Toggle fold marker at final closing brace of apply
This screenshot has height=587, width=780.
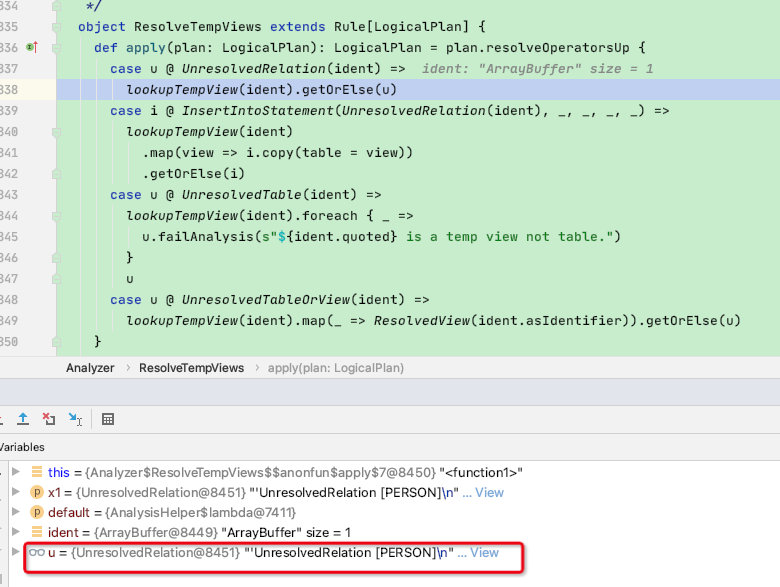(56, 342)
